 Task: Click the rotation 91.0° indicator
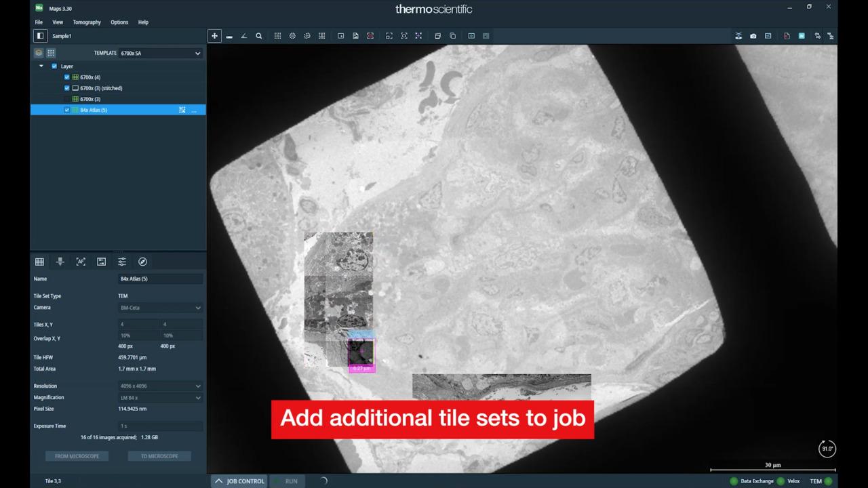point(827,449)
